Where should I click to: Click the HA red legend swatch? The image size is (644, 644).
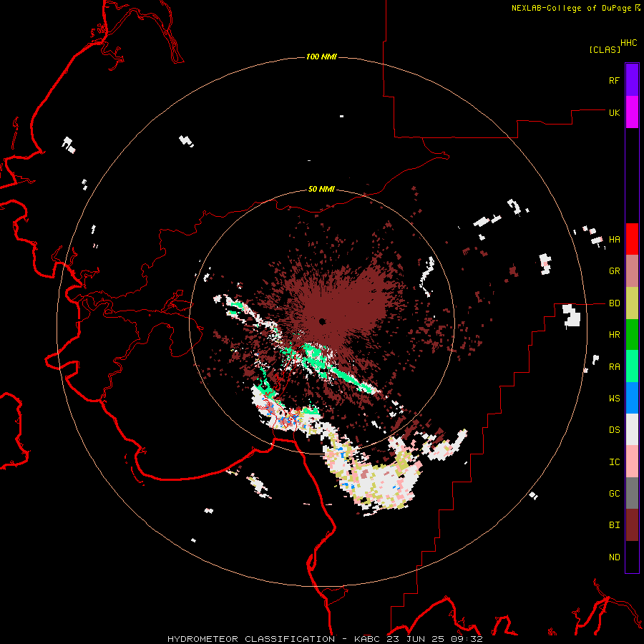[632, 239]
